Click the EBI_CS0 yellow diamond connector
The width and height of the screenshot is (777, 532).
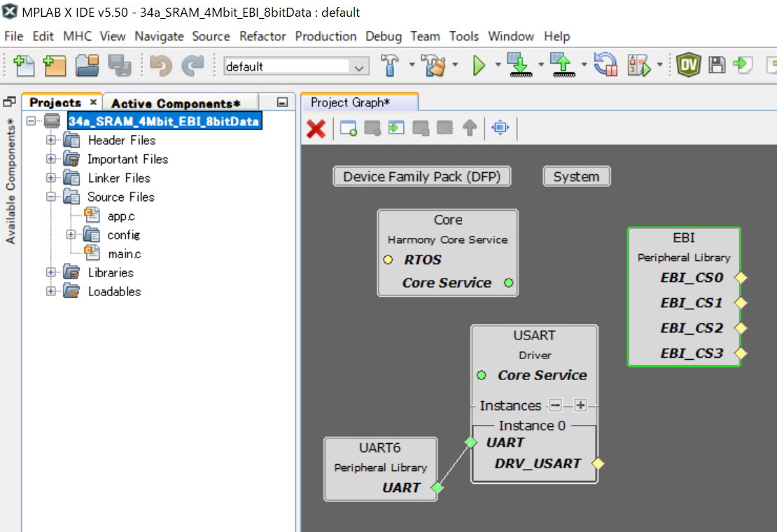coord(741,278)
